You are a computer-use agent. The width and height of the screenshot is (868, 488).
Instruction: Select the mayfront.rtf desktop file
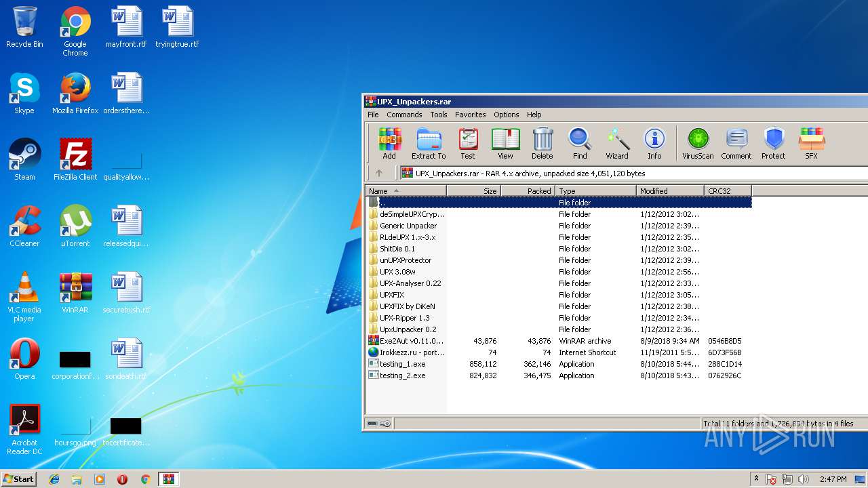click(126, 27)
